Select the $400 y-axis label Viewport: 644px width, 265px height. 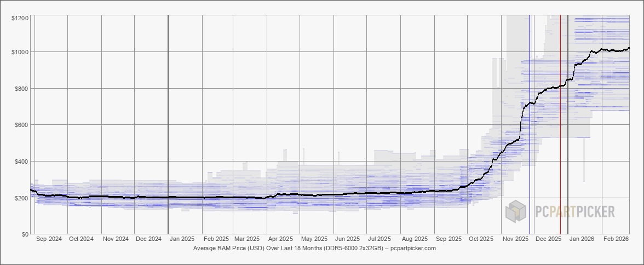tap(22, 162)
